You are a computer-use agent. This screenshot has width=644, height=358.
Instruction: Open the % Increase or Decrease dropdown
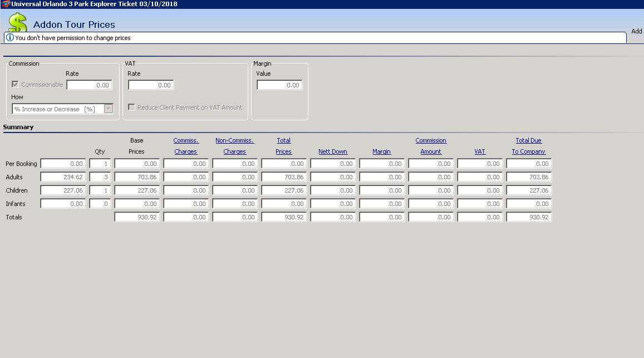coord(109,109)
